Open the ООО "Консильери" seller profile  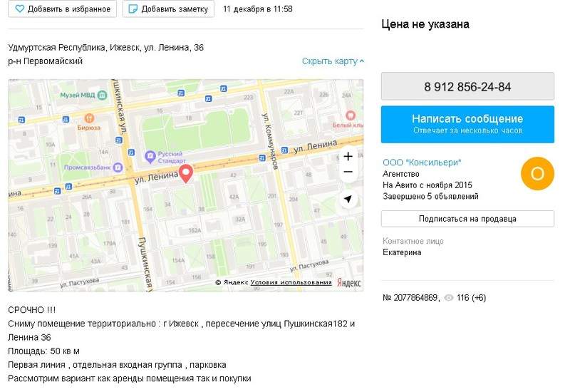tap(422, 163)
